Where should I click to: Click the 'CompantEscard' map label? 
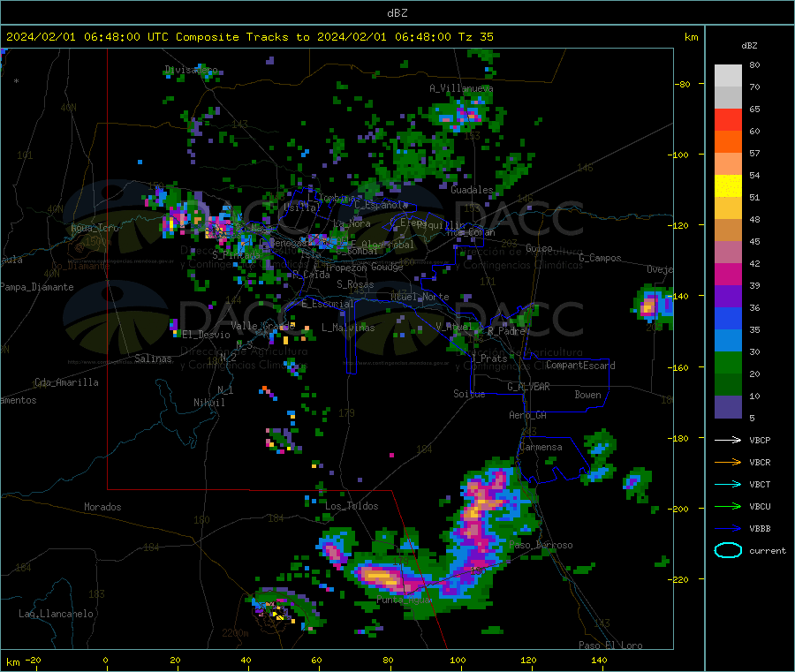pos(580,366)
